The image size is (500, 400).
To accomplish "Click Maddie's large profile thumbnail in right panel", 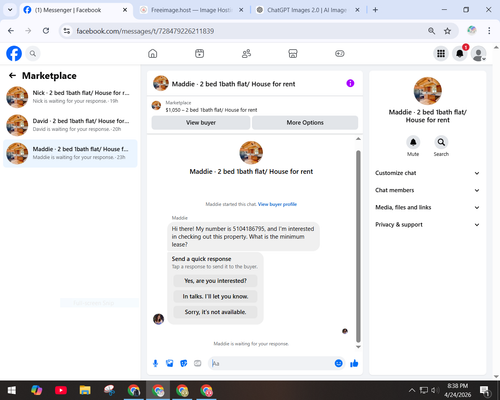I will point(428,91).
